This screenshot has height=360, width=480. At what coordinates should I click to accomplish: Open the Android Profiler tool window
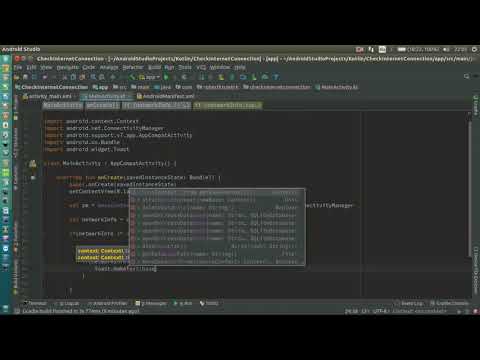pyautogui.click(x=108, y=303)
